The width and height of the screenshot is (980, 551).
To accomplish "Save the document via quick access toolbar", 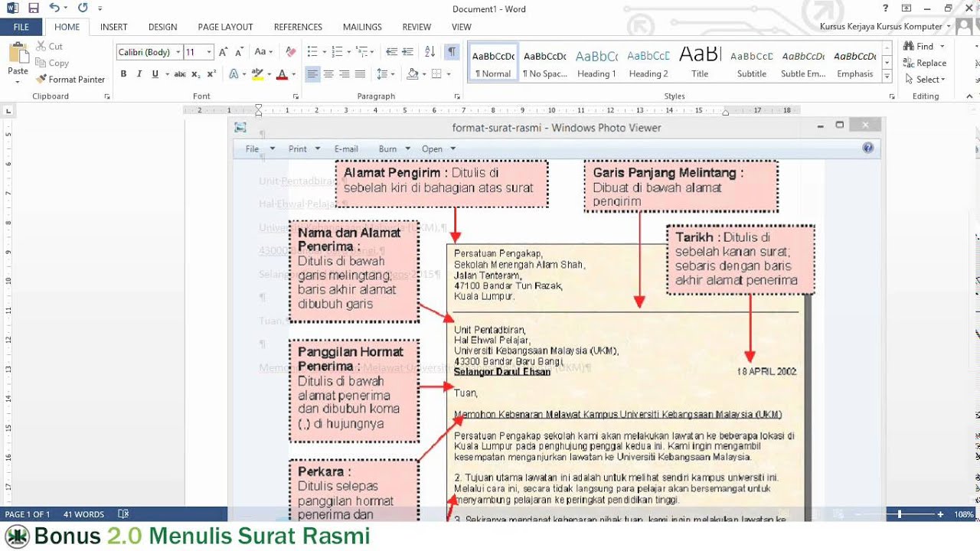I will 33,8.
